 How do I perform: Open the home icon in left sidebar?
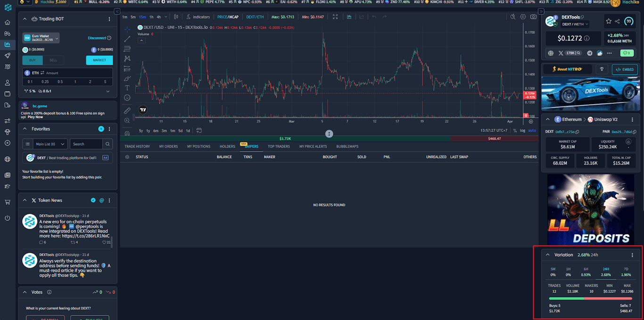pyautogui.click(x=7, y=23)
